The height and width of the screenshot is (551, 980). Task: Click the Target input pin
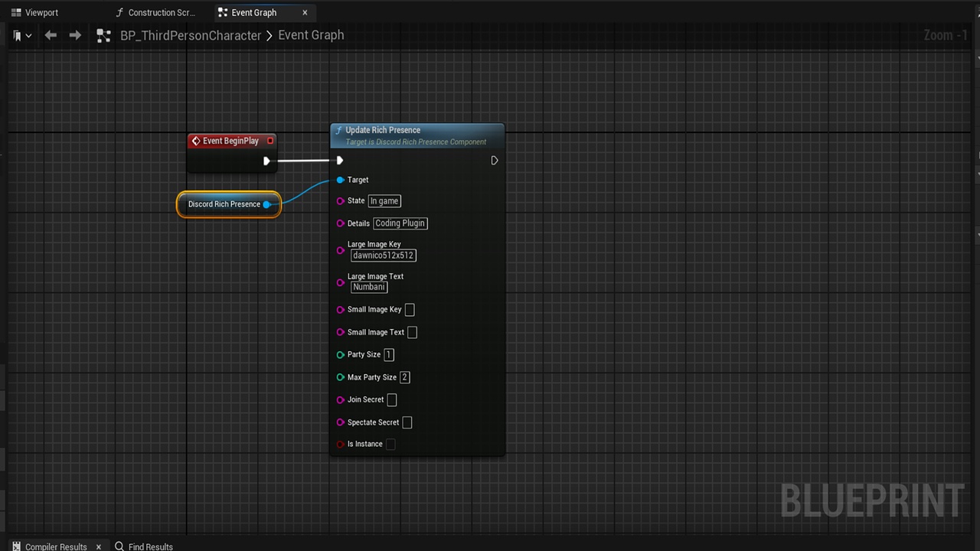click(341, 180)
